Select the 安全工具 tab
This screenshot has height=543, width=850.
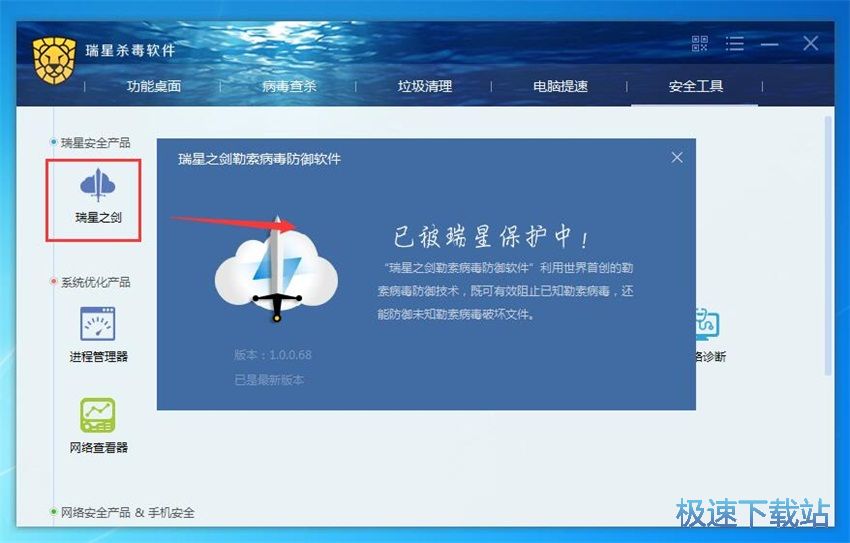click(x=696, y=86)
